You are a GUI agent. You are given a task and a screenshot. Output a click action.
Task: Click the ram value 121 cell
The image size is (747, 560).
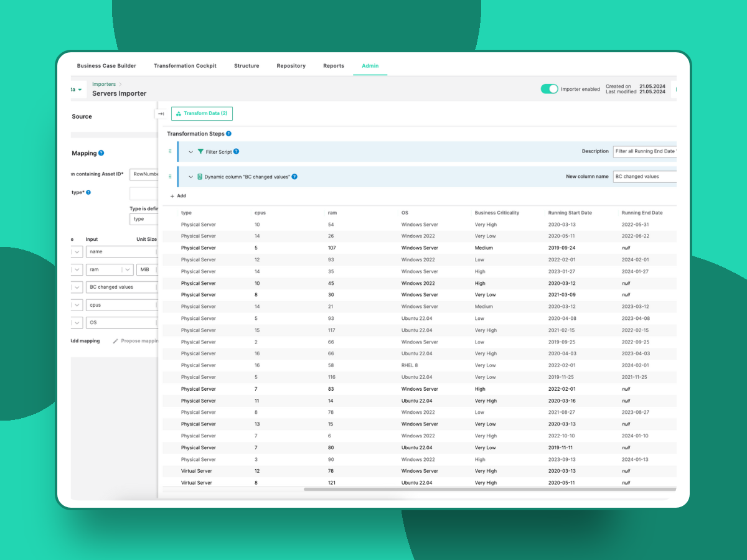(x=332, y=483)
